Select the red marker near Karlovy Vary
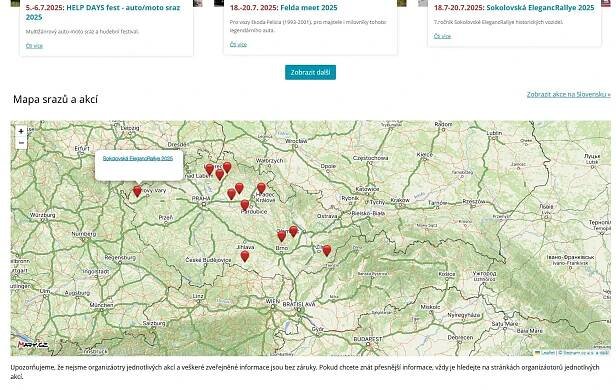This screenshot has height=390, width=616. (x=137, y=191)
